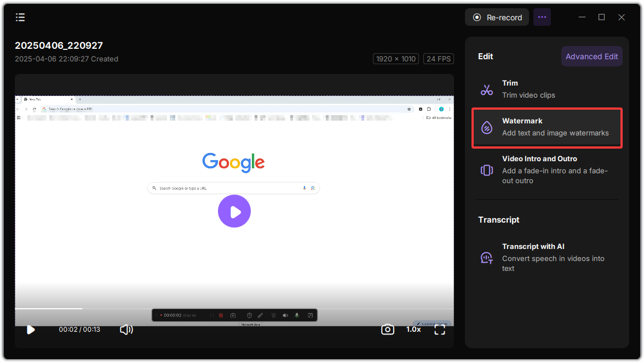Open Transcript with AI option
Screen dimensions: 644x363
pyautogui.click(x=547, y=257)
